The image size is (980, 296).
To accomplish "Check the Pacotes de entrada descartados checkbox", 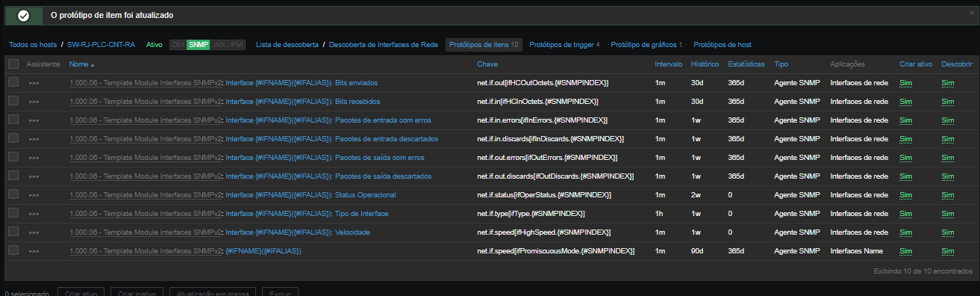I will (13, 138).
